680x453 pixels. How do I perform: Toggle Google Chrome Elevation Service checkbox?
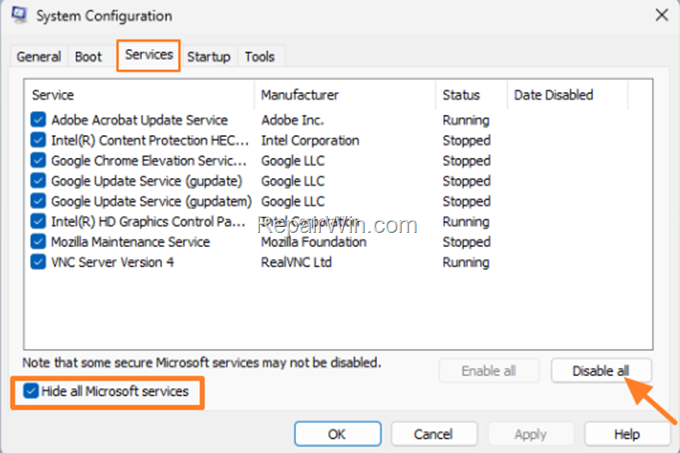coord(38,160)
